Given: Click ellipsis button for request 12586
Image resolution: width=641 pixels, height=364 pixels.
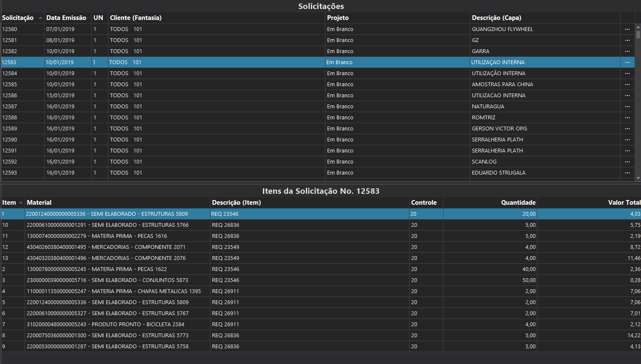Looking at the screenshot, I should point(627,96).
